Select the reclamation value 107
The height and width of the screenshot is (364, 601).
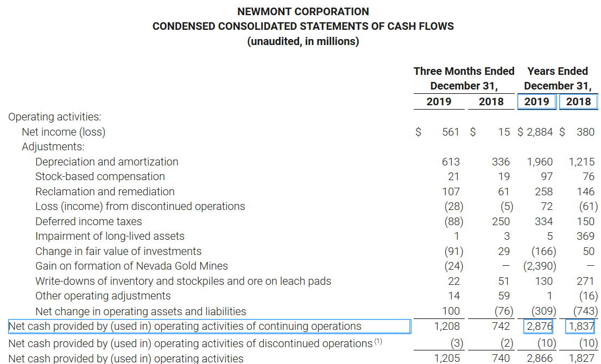(x=451, y=191)
